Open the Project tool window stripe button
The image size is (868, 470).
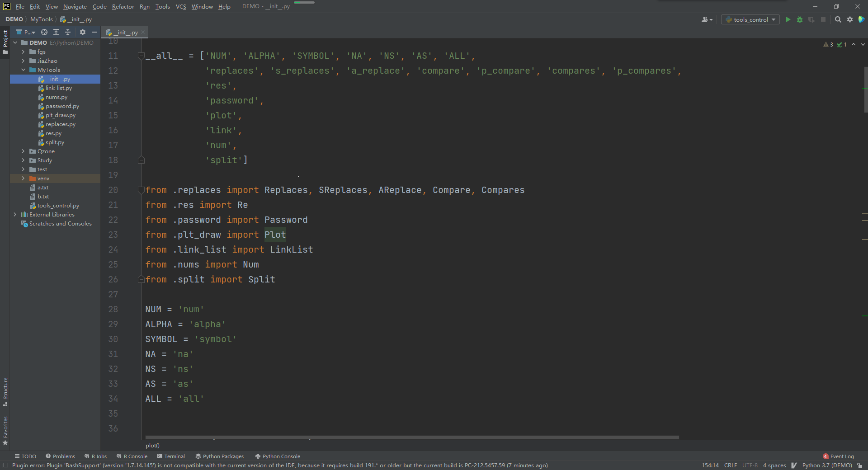(x=5, y=42)
